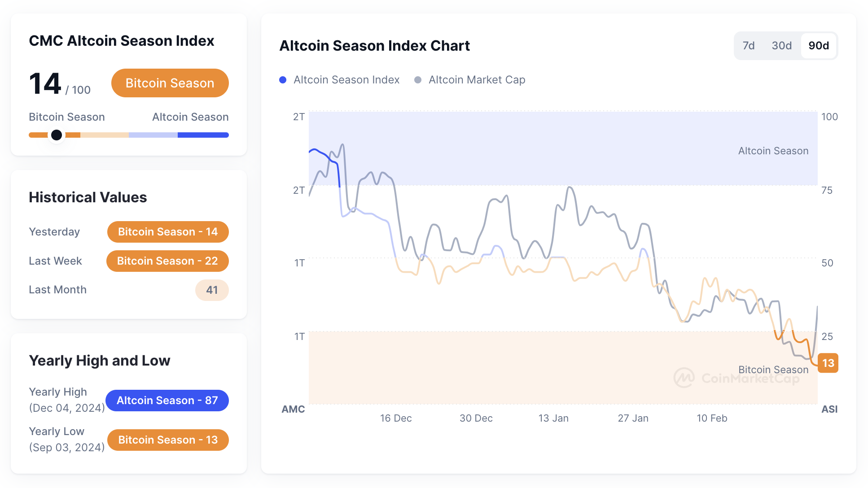Switch chart range to 7d
This screenshot has width=868, height=488.
[x=748, y=46]
